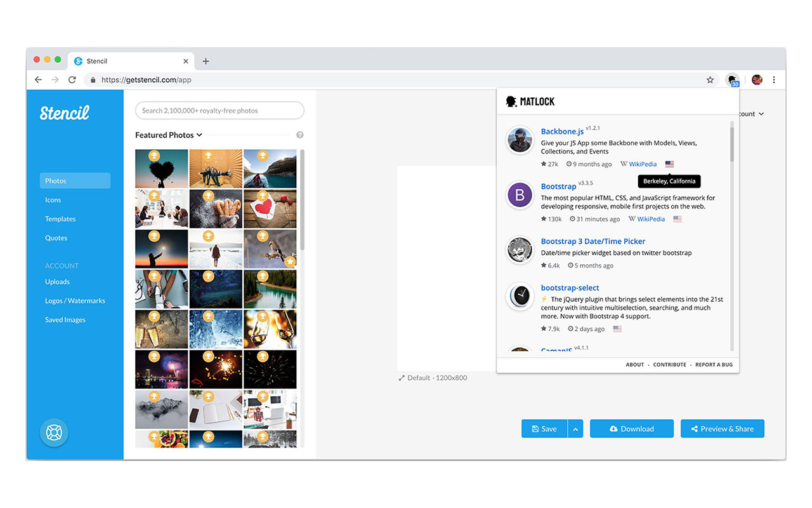The height and width of the screenshot is (508, 812).
Task: Select Photos in the sidebar
Action: (x=75, y=181)
